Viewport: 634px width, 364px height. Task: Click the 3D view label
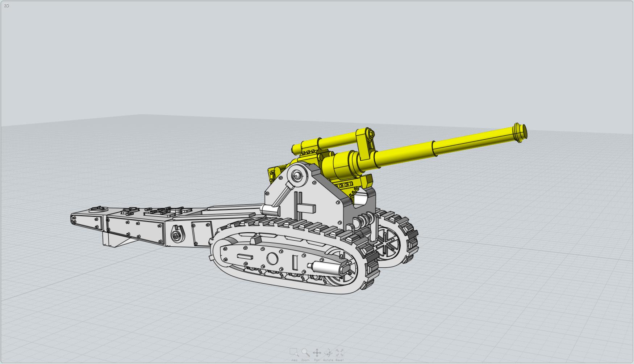coord(6,6)
